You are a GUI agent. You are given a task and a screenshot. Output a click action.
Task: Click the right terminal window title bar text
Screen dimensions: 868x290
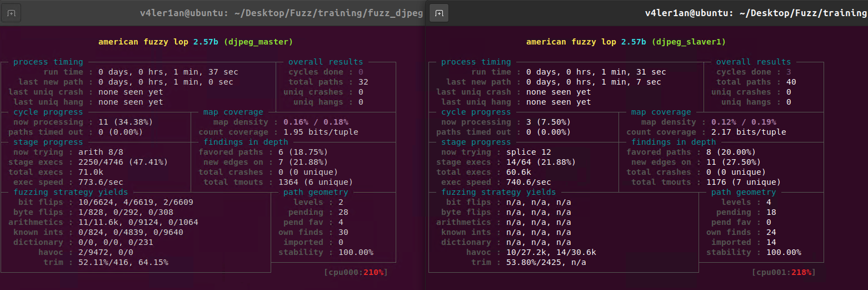click(756, 13)
